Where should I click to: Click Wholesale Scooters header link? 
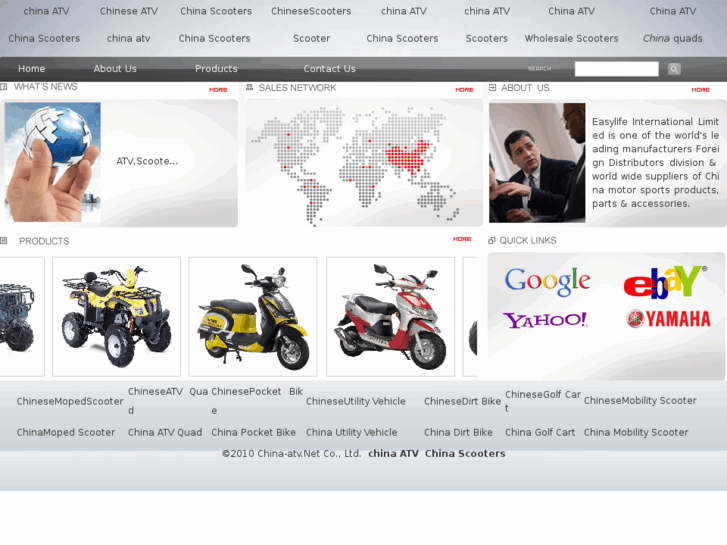(x=571, y=38)
